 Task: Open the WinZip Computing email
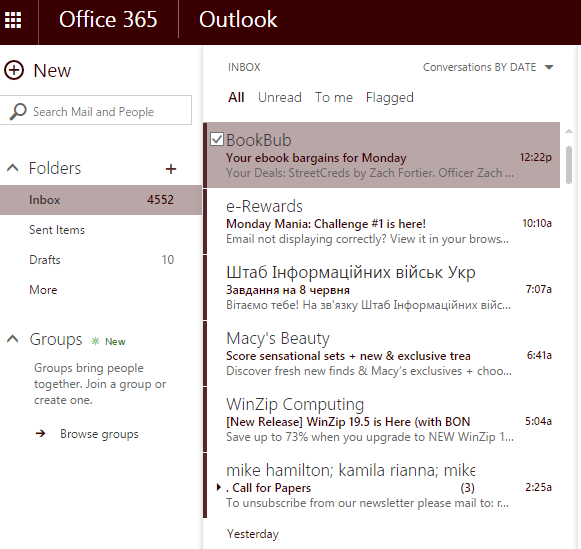point(381,419)
